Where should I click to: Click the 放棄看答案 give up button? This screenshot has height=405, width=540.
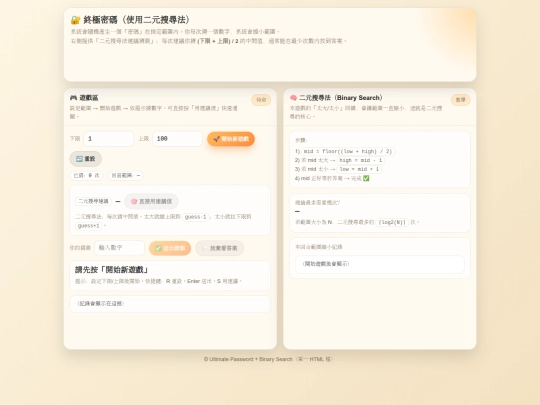[220, 248]
